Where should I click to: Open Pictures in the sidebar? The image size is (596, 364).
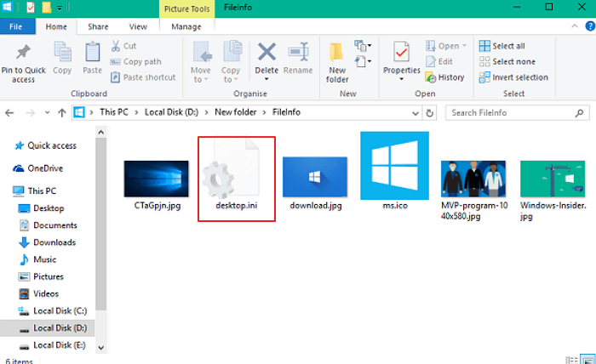41,276
